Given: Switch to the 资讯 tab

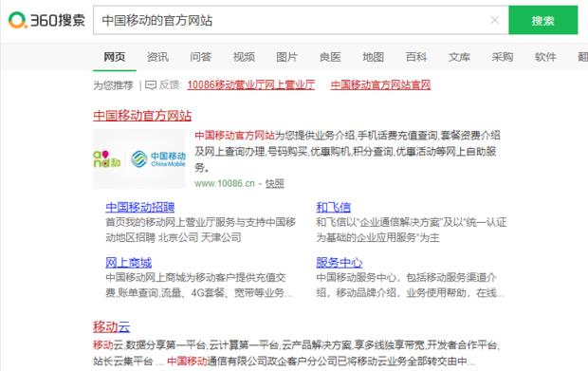Looking at the screenshot, I should pyautogui.click(x=157, y=57).
